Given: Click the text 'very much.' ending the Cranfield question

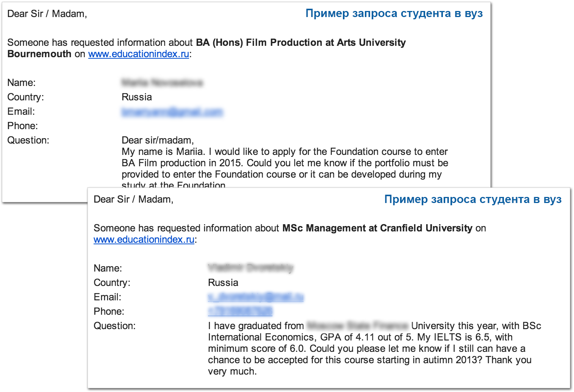Looking at the screenshot, I should coord(232,371).
